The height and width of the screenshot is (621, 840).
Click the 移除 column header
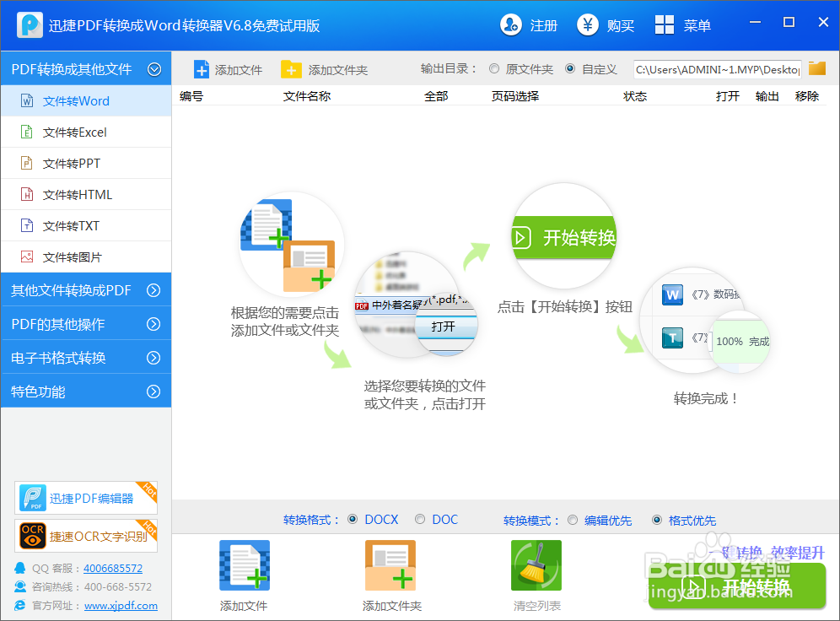click(807, 96)
